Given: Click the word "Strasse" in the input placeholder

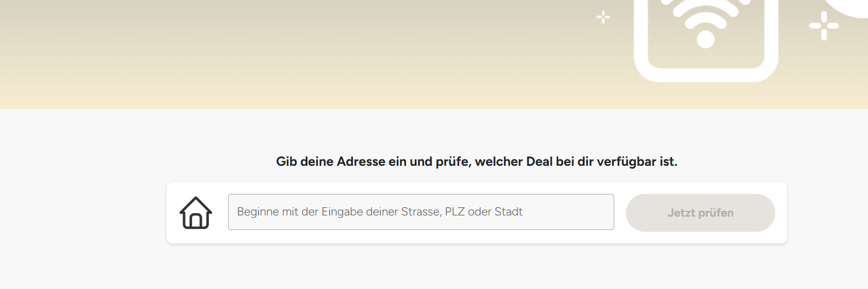Looking at the screenshot, I should click(420, 212).
